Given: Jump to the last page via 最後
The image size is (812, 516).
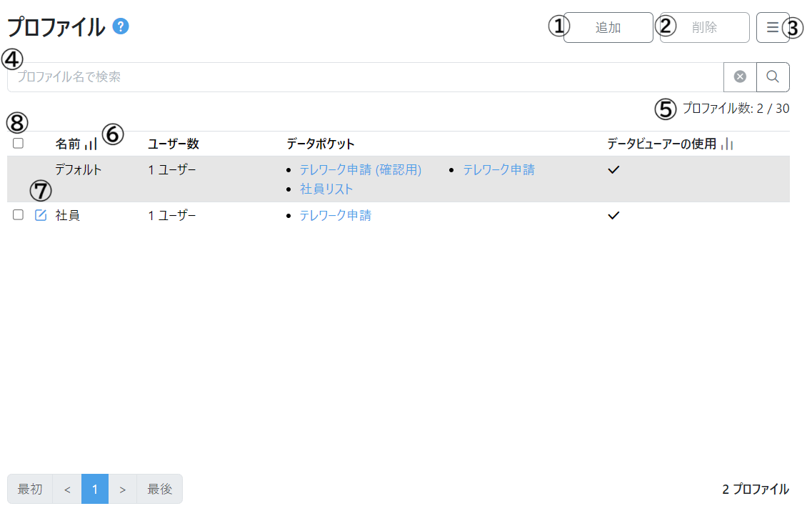Looking at the screenshot, I should pyautogui.click(x=159, y=489).
